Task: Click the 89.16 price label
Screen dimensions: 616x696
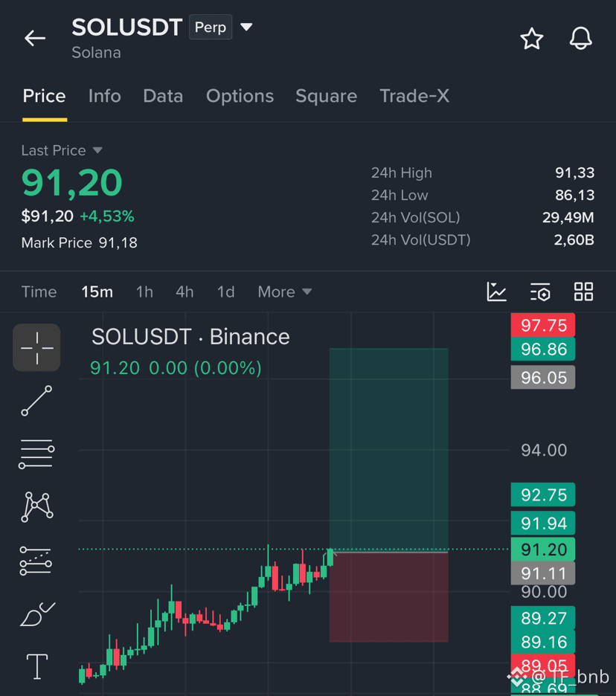Action: click(x=543, y=642)
